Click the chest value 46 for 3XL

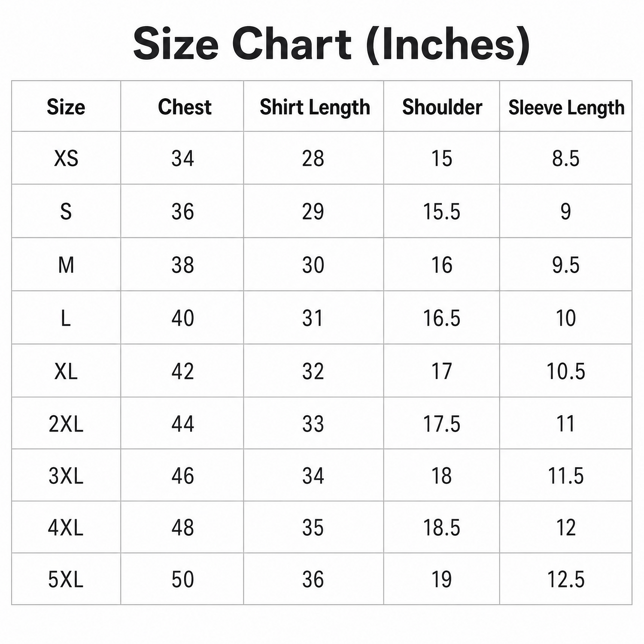point(183,476)
